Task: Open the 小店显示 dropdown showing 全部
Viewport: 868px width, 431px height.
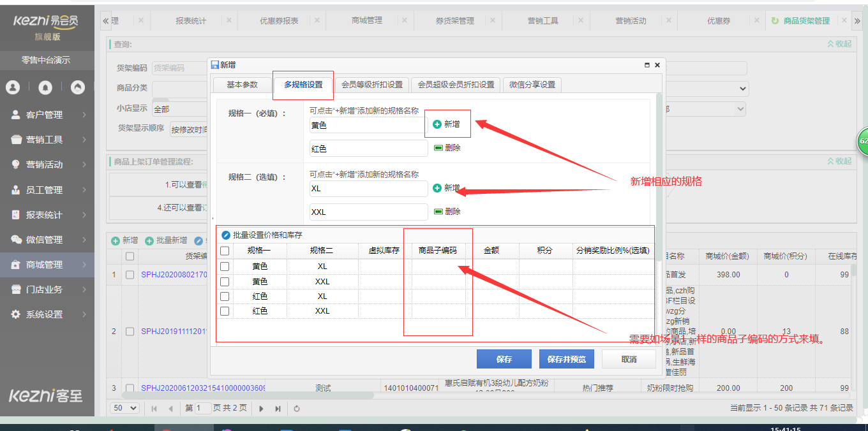Action: tap(180, 109)
